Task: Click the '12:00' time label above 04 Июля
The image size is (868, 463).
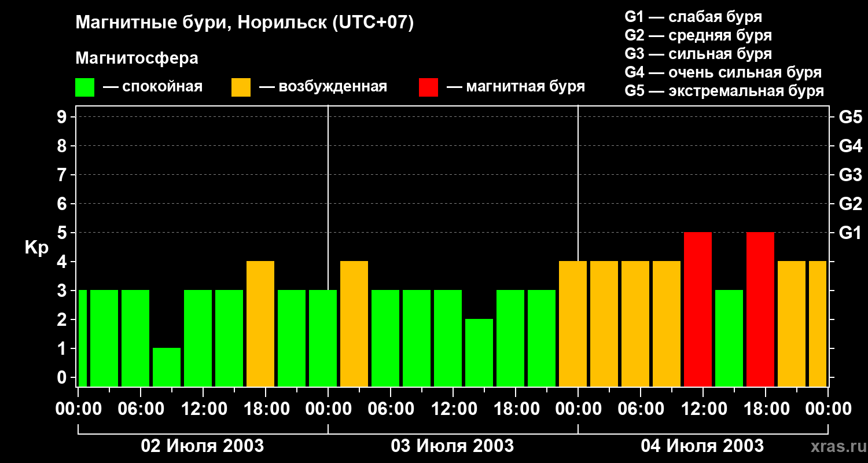Action: pos(703,409)
